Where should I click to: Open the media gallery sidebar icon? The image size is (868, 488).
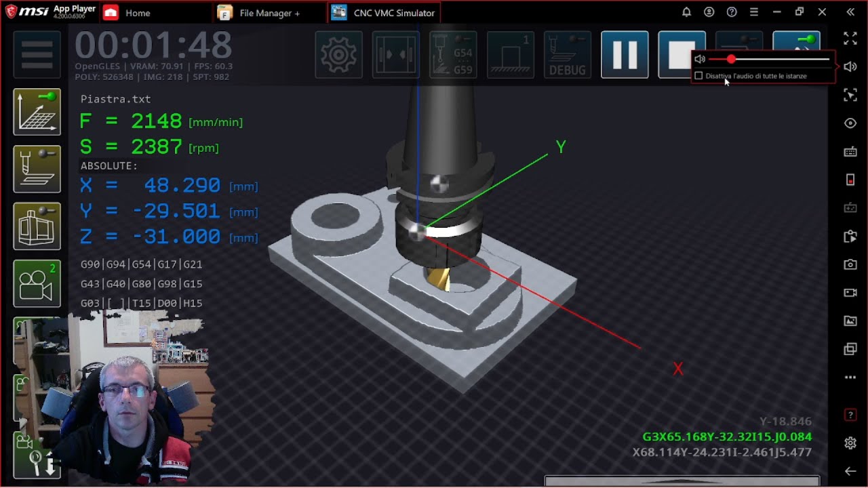(850, 321)
